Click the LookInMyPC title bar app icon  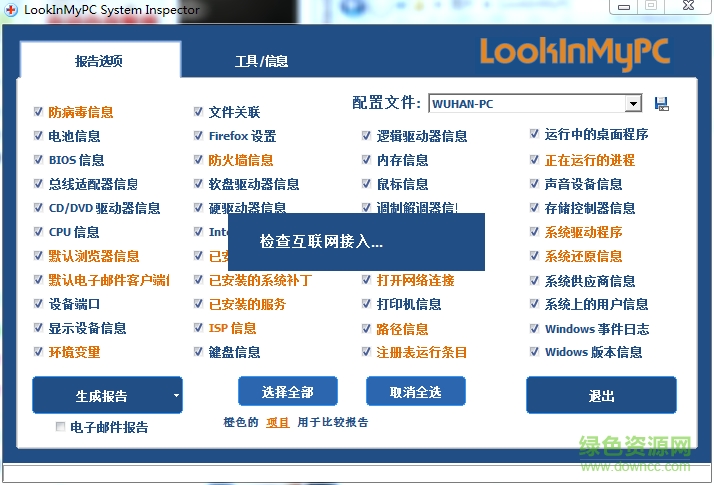click(x=11, y=10)
